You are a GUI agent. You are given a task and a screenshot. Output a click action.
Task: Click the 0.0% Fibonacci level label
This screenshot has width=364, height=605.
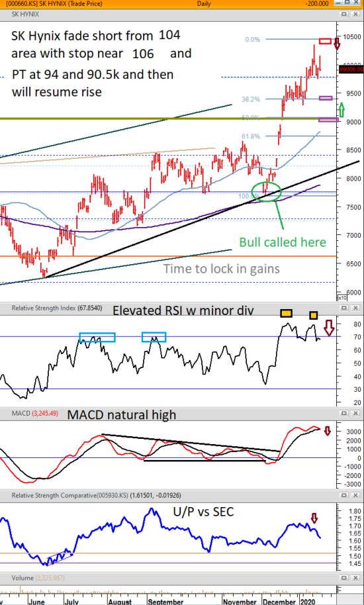(253, 39)
